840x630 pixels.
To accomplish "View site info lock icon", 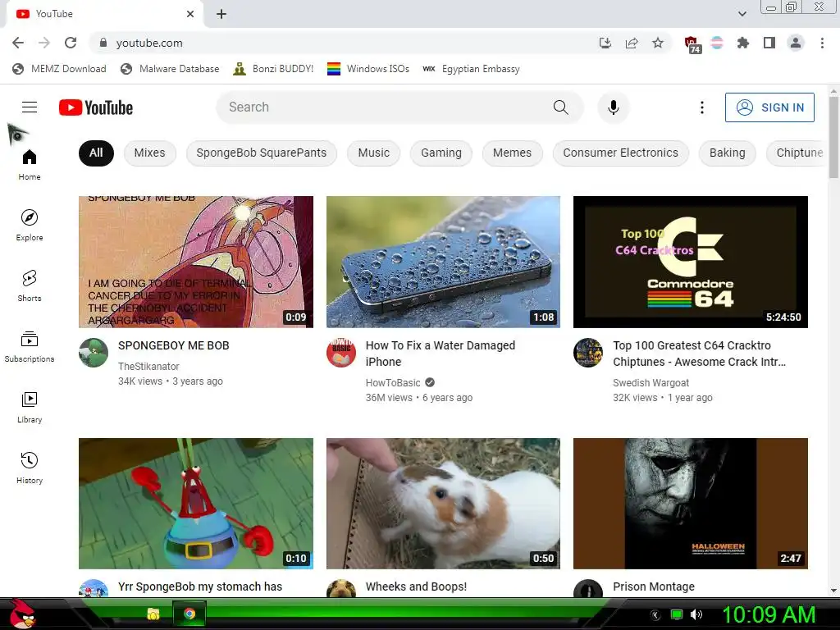I will tap(103, 43).
